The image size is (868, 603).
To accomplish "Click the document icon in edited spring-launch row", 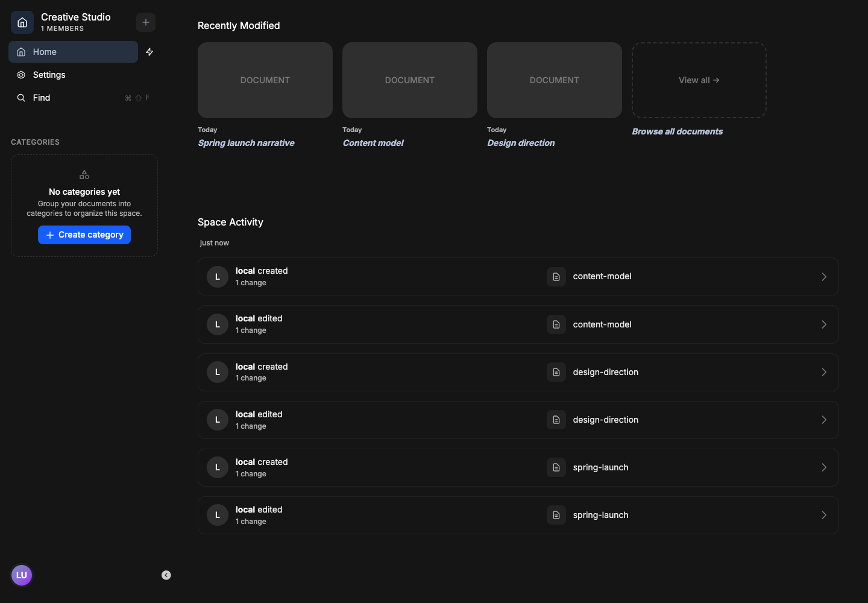I will point(556,515).
